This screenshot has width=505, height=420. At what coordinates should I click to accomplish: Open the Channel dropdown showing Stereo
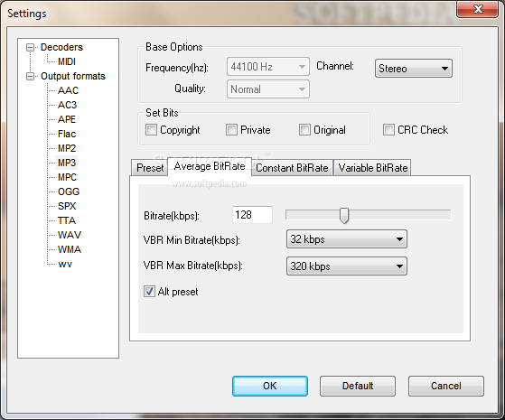tap(414, 69)
